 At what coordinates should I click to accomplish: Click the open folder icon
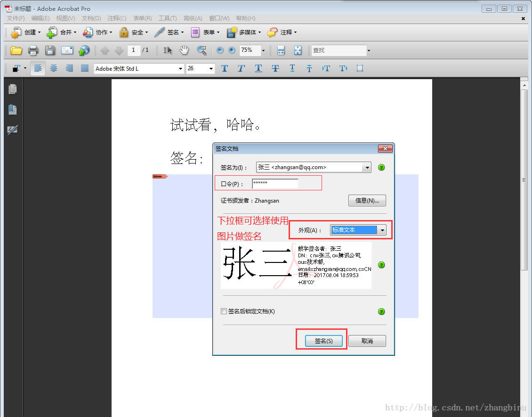[x=16, y=50]
